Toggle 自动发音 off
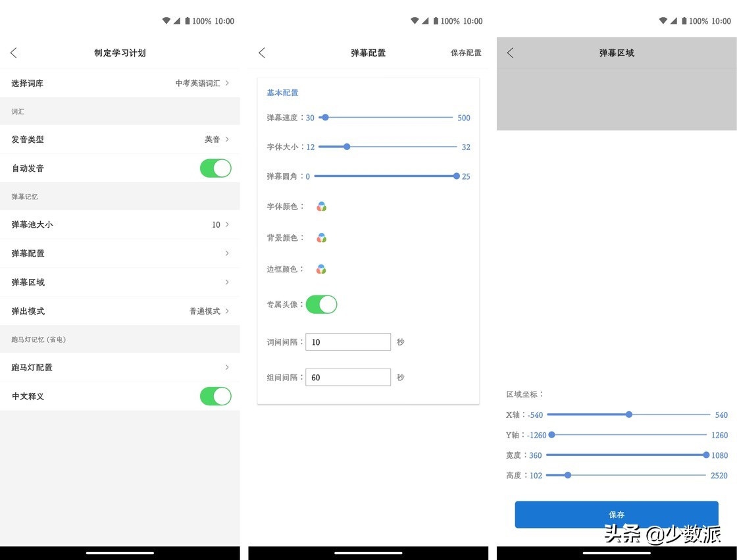737x560 pixels. pyautogui.click(x=215, y=168)
